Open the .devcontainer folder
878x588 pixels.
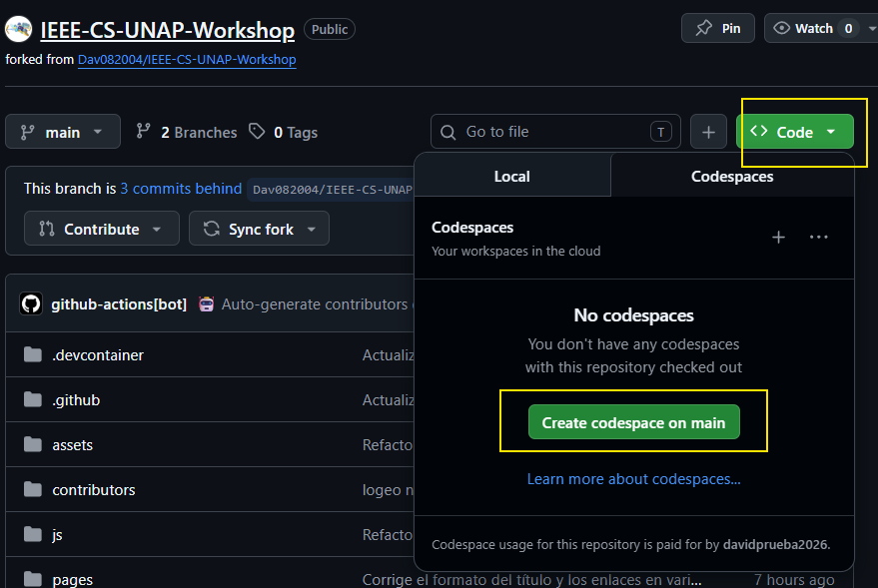click(x=98, y=355)
